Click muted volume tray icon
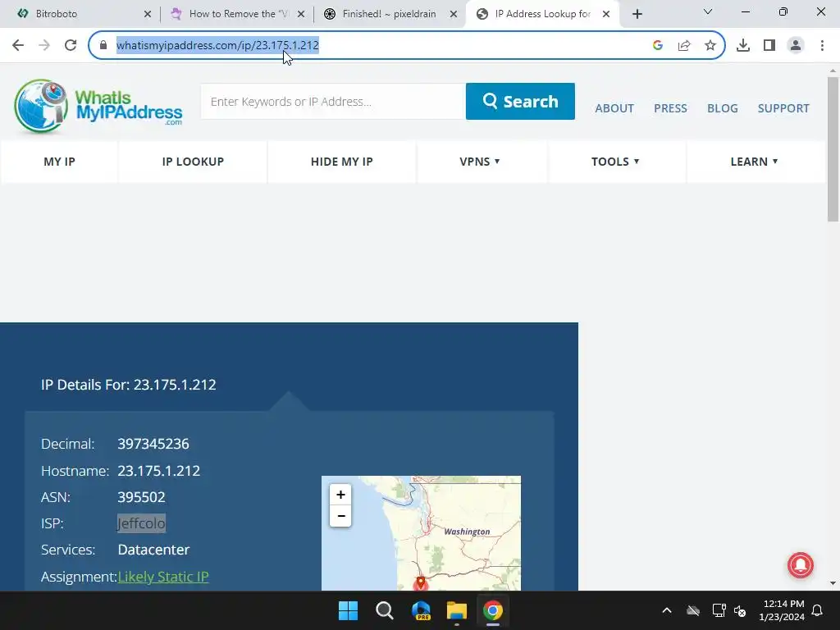The image size is (840, 630). pyautogui.click(x=741, y=610)
